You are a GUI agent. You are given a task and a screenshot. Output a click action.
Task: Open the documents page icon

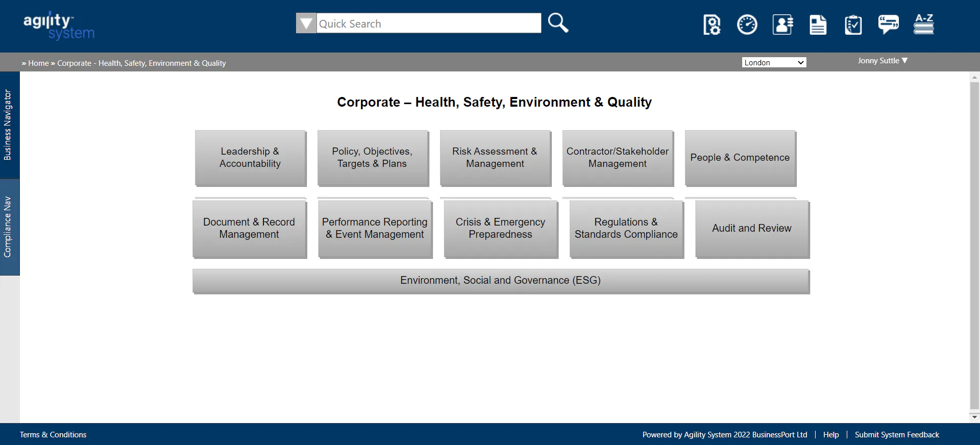coord(818,24)
